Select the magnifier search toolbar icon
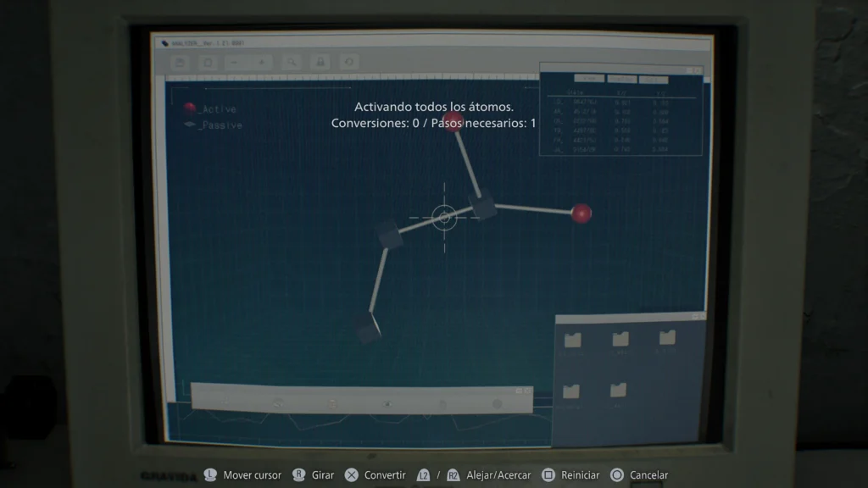 [x=291, y=62]
